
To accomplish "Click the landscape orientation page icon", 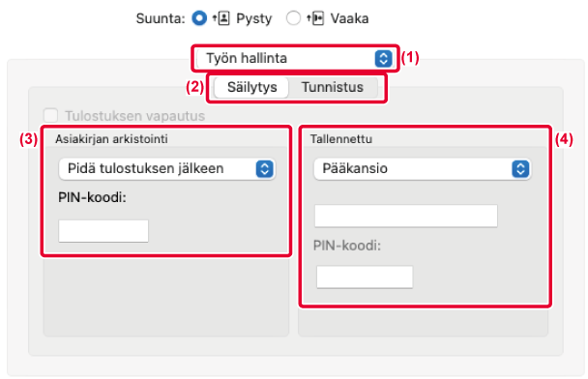I will pyautogui.click(x=315, y=18).
